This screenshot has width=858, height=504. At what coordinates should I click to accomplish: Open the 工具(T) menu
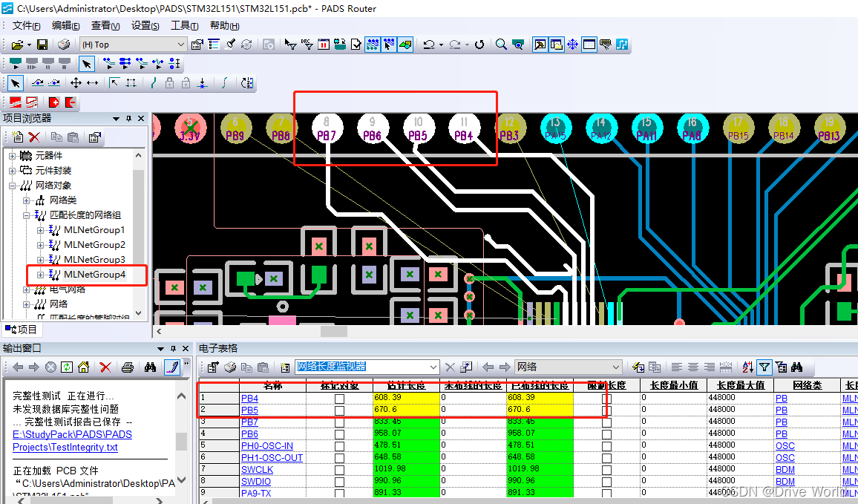184,26
